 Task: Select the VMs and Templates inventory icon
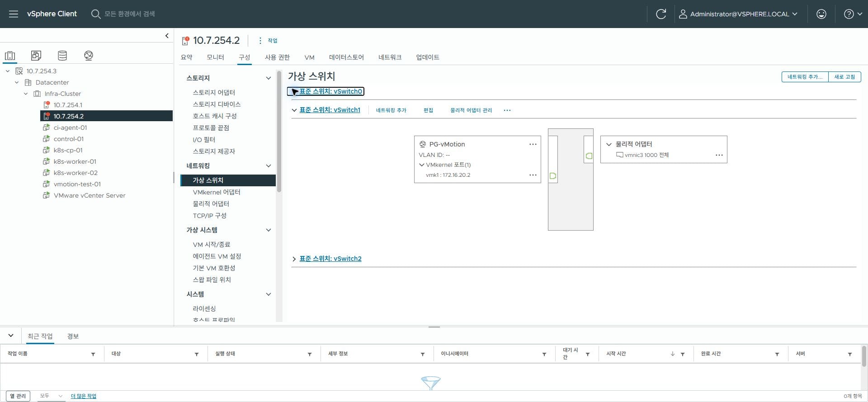tap(36, 56)
